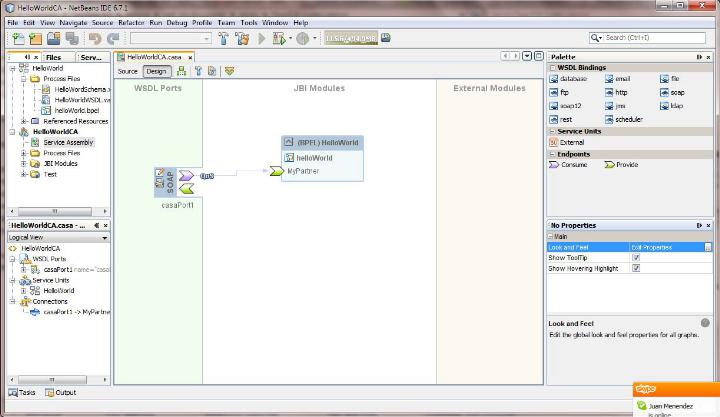Click the purple consume endpoint on casaPort1
The image size is (720, 417).
186,175
